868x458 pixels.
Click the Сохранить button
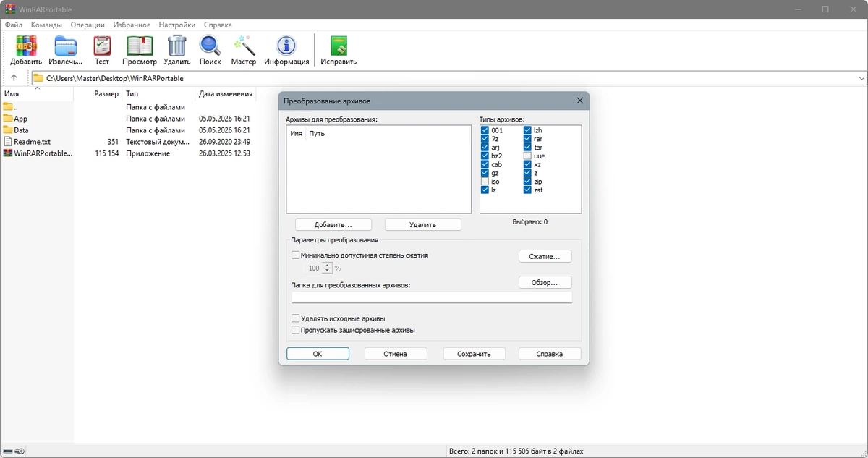click(473, 354)
